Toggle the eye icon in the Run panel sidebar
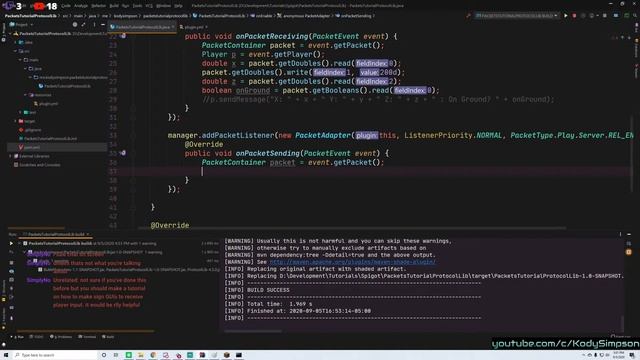The image size is (640, 360). 11,271
